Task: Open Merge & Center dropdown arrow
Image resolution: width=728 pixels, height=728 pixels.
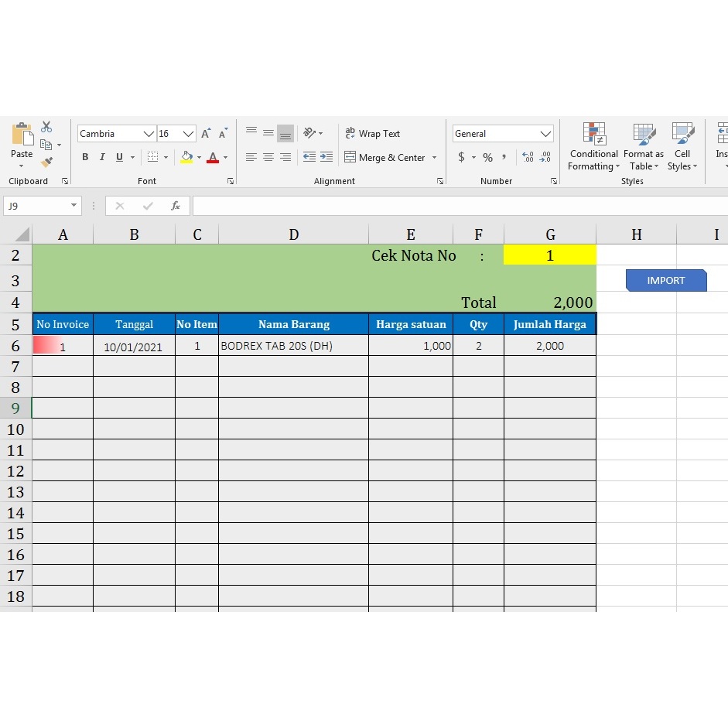Action: click(435, 157)
